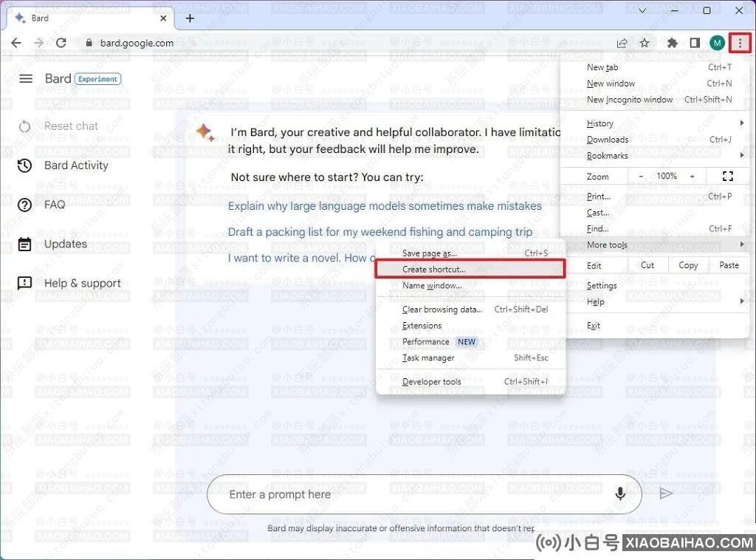Screen dimensions: 756x560
Task: Select Clear browsing data...
Action: tap(470, 310)
